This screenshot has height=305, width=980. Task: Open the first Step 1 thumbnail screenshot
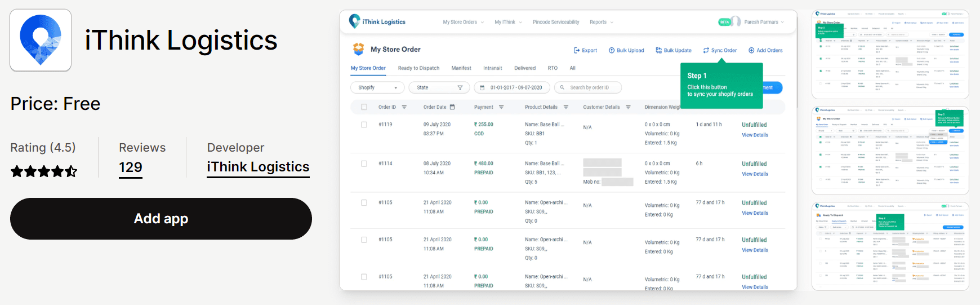click(890, 54)
